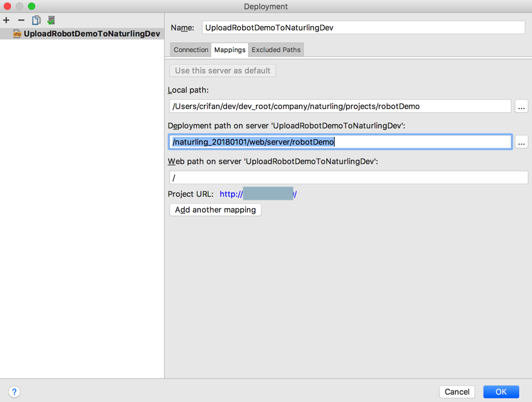This screenshot has height=402, width=532.
Task: Confirm settings with the OK button
Action: pos(501,392)
